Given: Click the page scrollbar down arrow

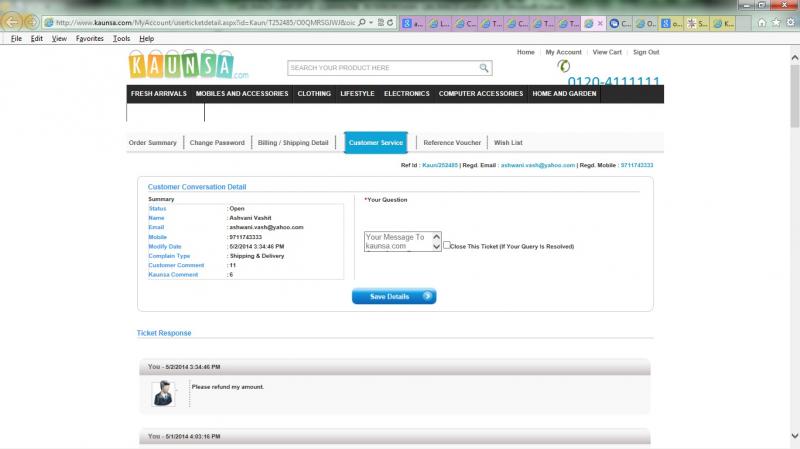Looking at the screenshot, I should click(x=794, y=436).
